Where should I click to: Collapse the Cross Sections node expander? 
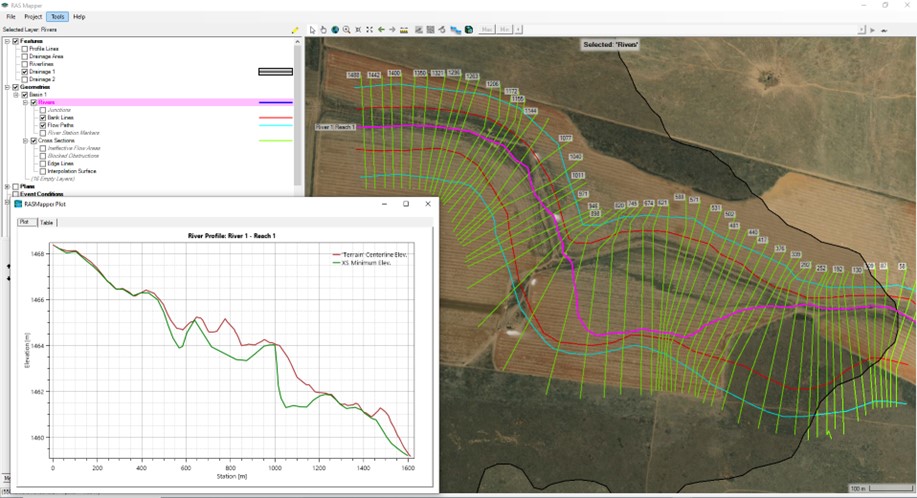tap(26, 141)
